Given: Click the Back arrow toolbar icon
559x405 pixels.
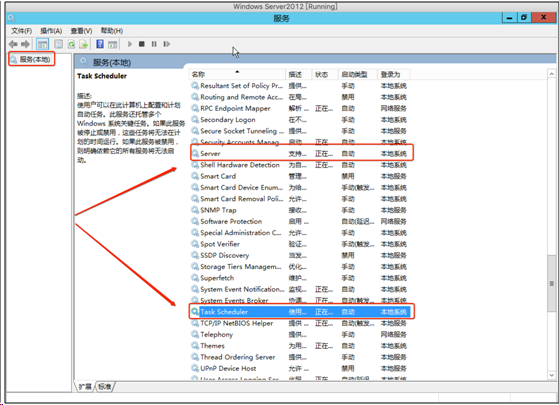Looking at the screenshot, I should [x=13, y=44].
